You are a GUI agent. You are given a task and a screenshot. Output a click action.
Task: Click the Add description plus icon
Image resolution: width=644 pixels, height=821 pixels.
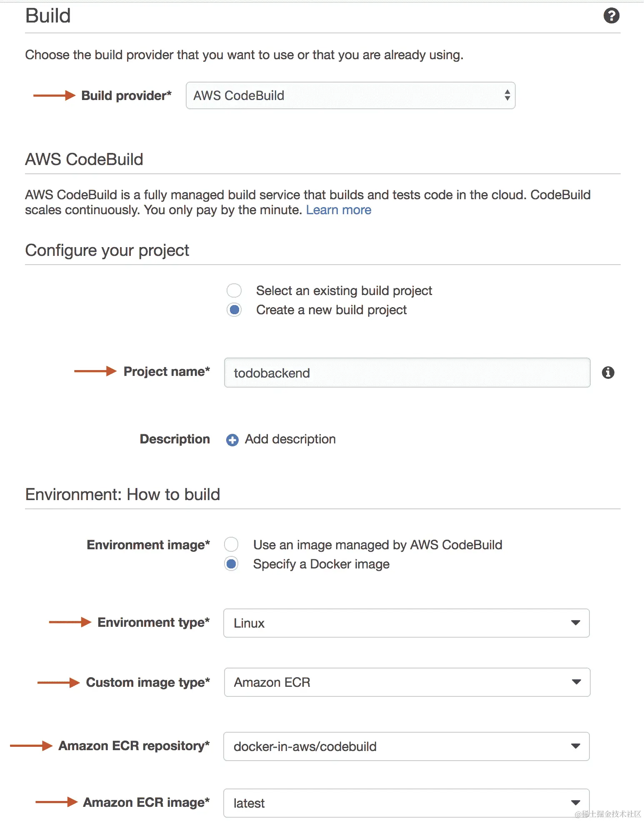232,440
